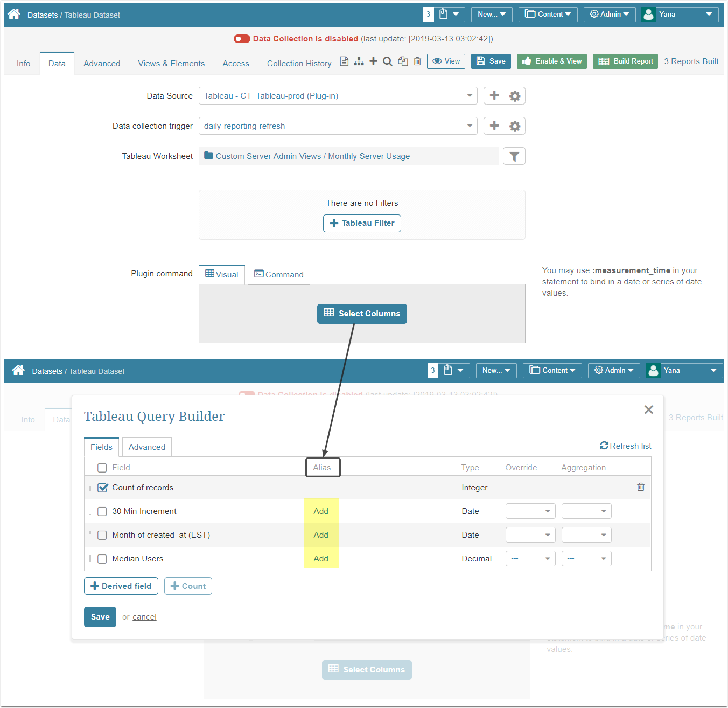The height and width of the screenshot is (708, 728).
Task: Click notification badge 3 above the Data Collection status
Action: click(428, 15)
